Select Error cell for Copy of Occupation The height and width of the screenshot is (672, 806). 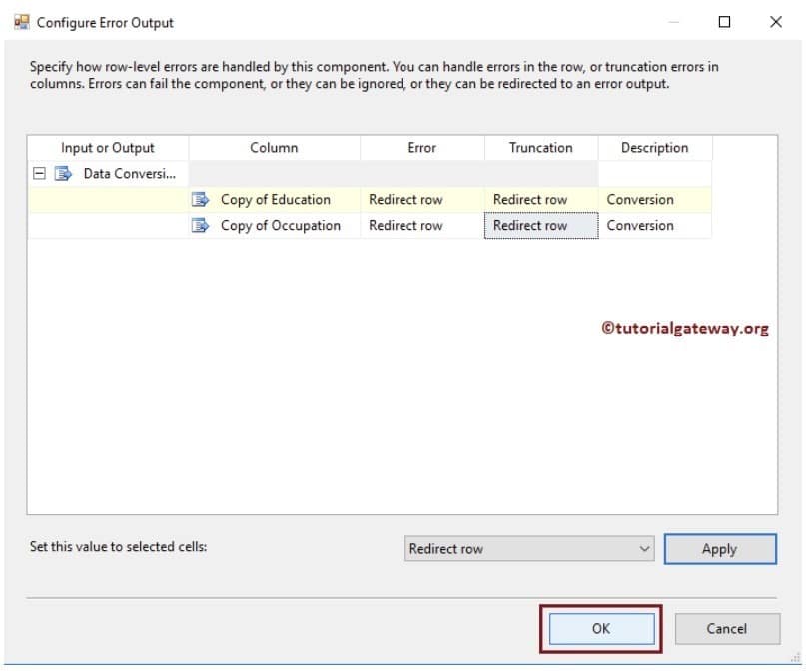[x=421, y=225]
